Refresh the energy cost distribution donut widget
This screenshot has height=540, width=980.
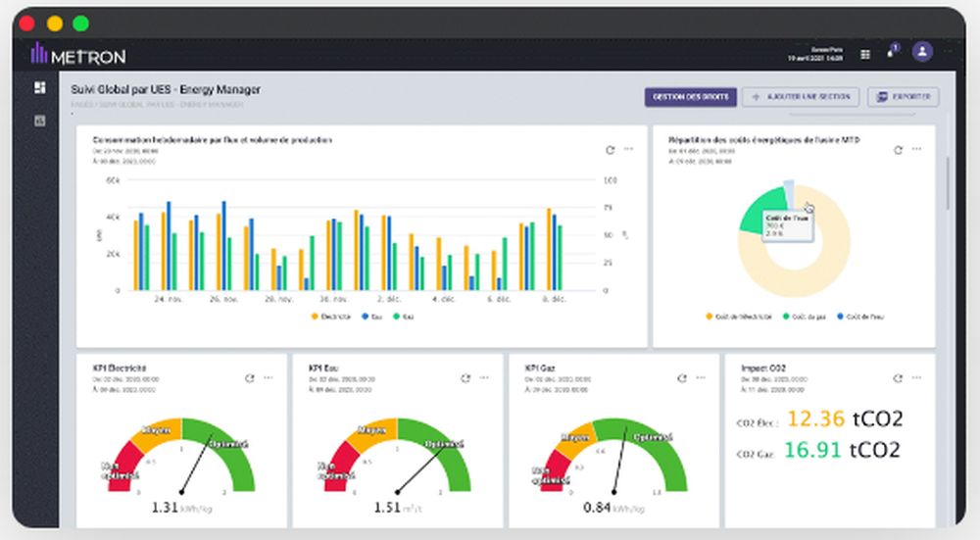(898, 150)
